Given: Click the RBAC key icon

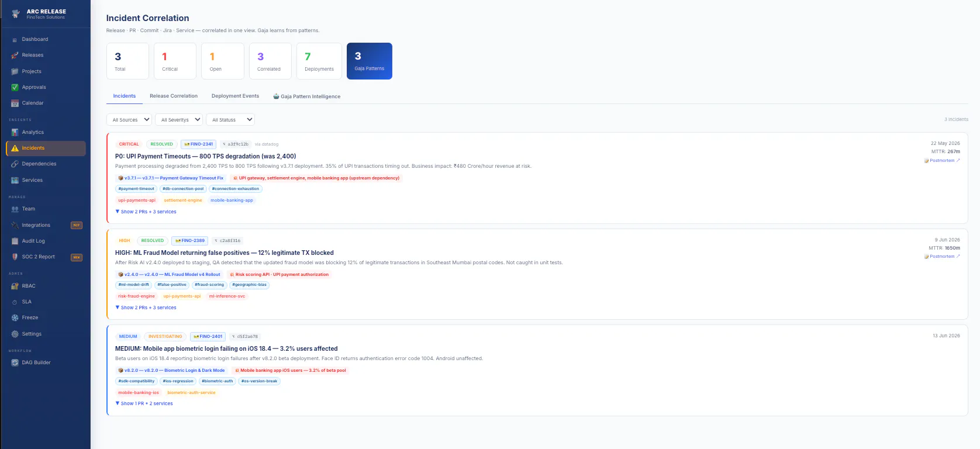Looking at the screenshot, I should tap(15, 286).
